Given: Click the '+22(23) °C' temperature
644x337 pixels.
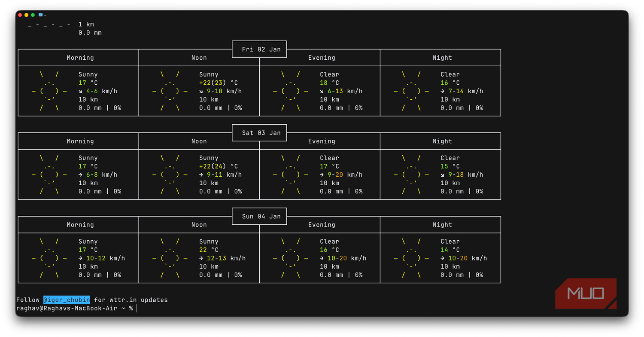Looking at the screenshot, I should (x=219, y=83).
